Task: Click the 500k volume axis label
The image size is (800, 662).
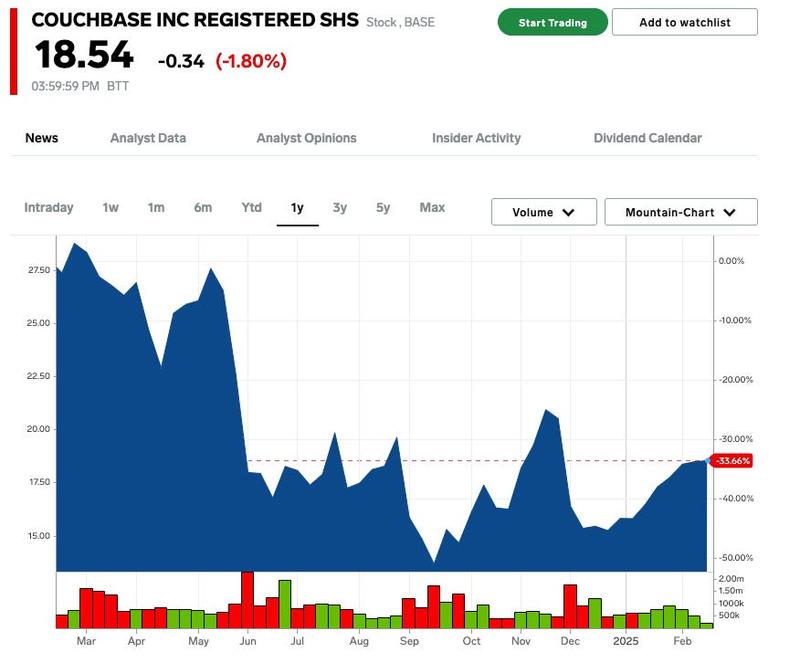Action: [x=729, y=616]
